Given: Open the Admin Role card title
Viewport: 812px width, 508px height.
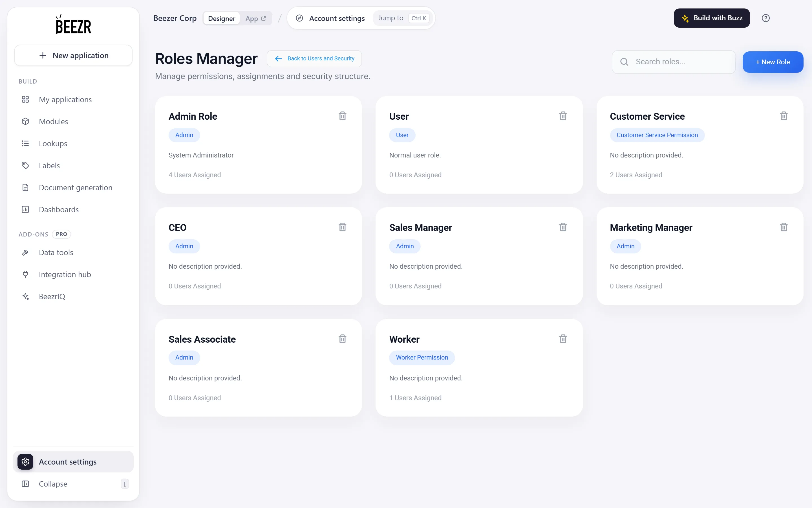Looking at the screenshot, I should (193, 116).
